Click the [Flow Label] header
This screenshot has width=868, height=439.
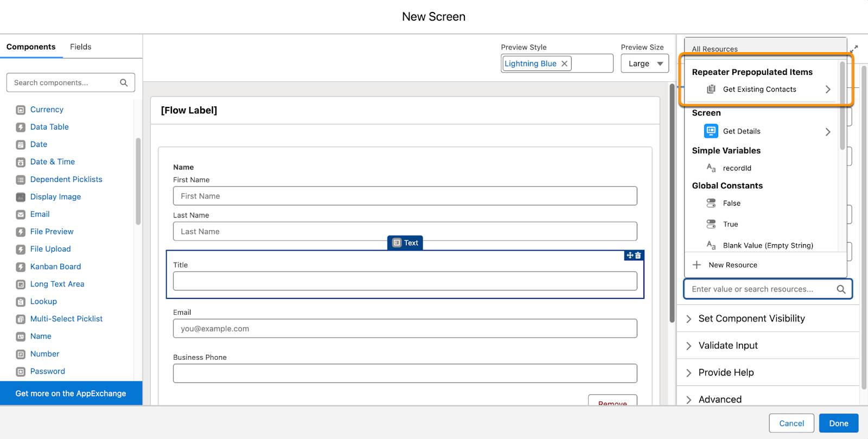click(189, 110)
